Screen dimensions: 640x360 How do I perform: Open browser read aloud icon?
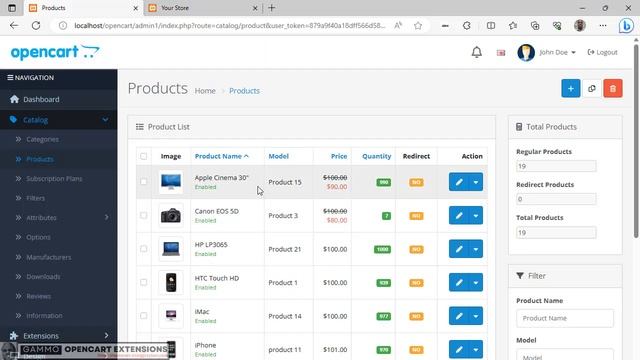click(x=398, y=26)
